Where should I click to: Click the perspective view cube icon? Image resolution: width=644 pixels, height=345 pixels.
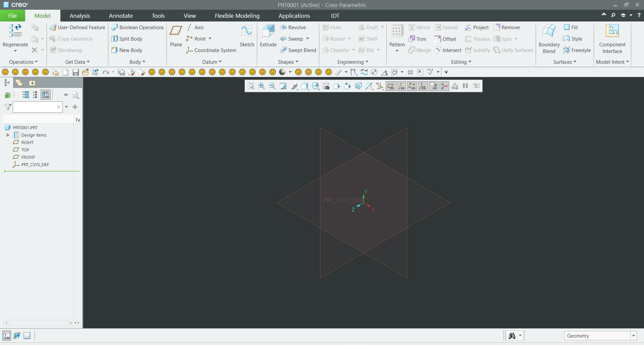358,86
